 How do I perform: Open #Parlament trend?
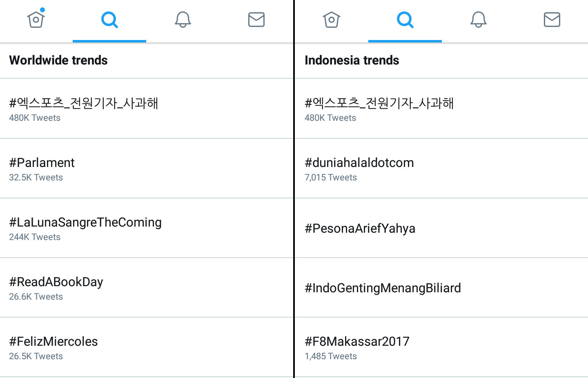tap(147, 169)
